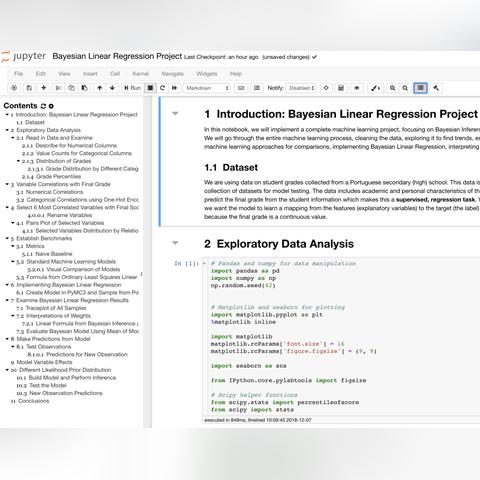Run the current cell
Viewport: 480px width, 480px height.
tap(132, 88)
